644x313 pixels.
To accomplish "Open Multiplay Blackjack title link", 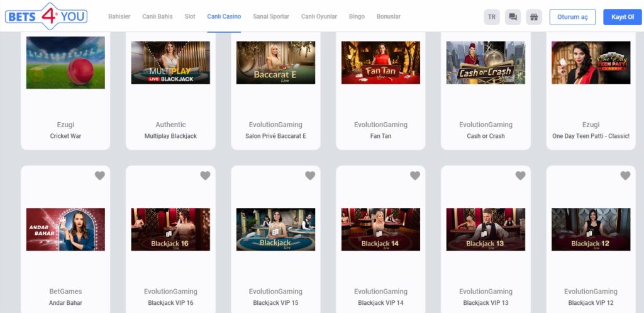I will (x=170, y=136).
